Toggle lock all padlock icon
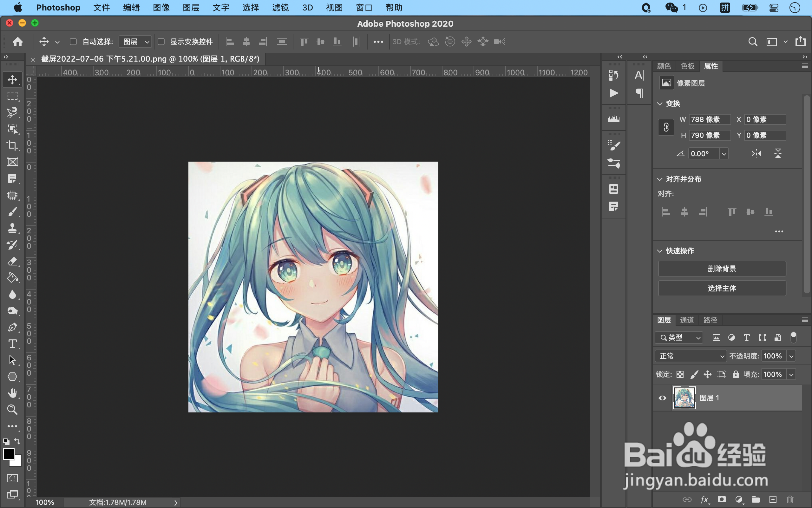 (x=736, y=374)
